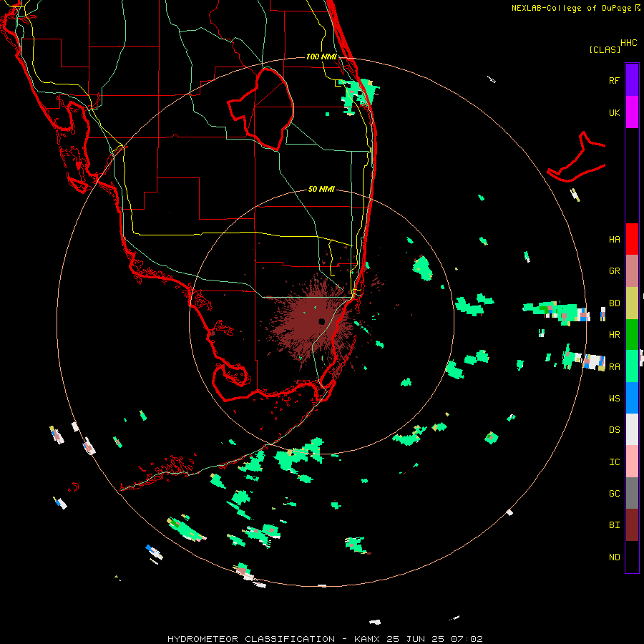Click the Lake Okeechobee outline
This screenshot has width=644, height=644.
(x=260, y=109)
